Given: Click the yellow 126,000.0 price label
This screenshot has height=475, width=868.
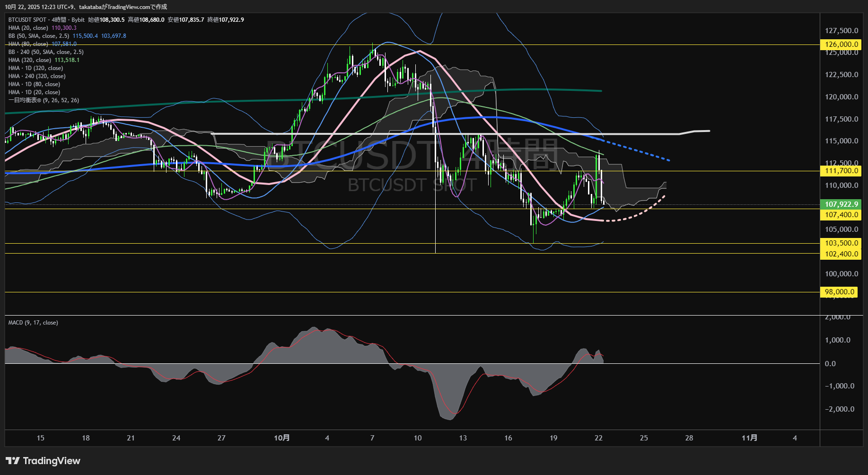Looking at the screenshot, I should [841, 44].
